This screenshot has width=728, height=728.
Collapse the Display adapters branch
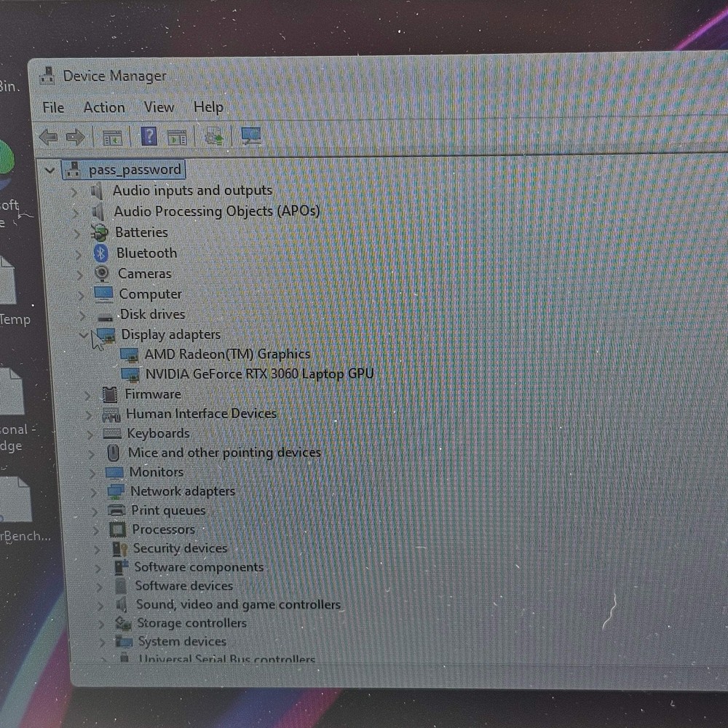pyautogui.click(x=84, y=335)
